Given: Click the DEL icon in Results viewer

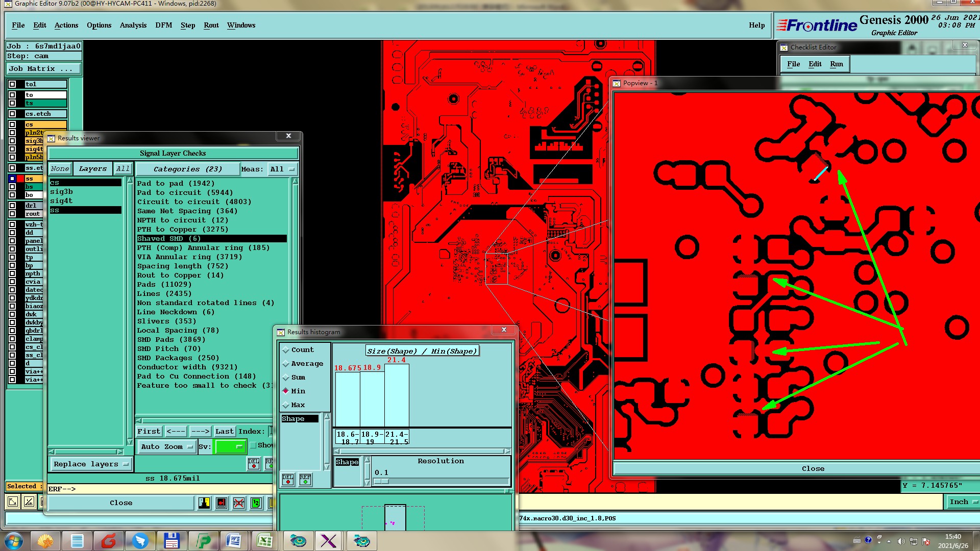Looking at the screenshot, I should pyautogui.click(x=254, y=463).
